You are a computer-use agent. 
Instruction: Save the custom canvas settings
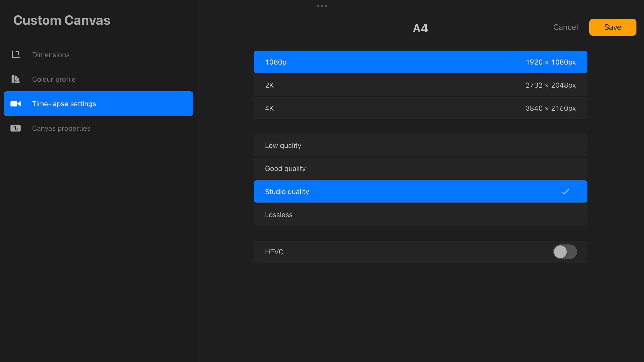[612, 27]
